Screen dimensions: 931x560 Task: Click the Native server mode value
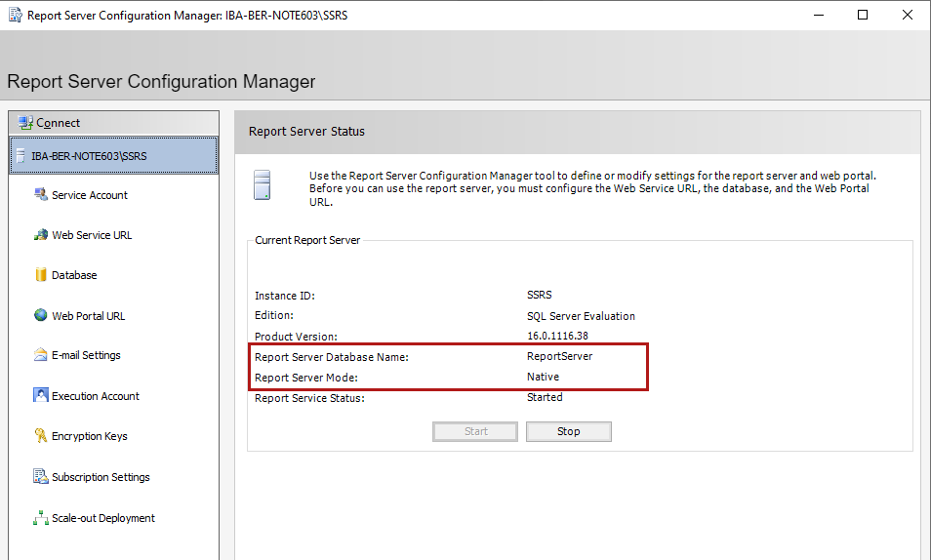click(543, 377)
